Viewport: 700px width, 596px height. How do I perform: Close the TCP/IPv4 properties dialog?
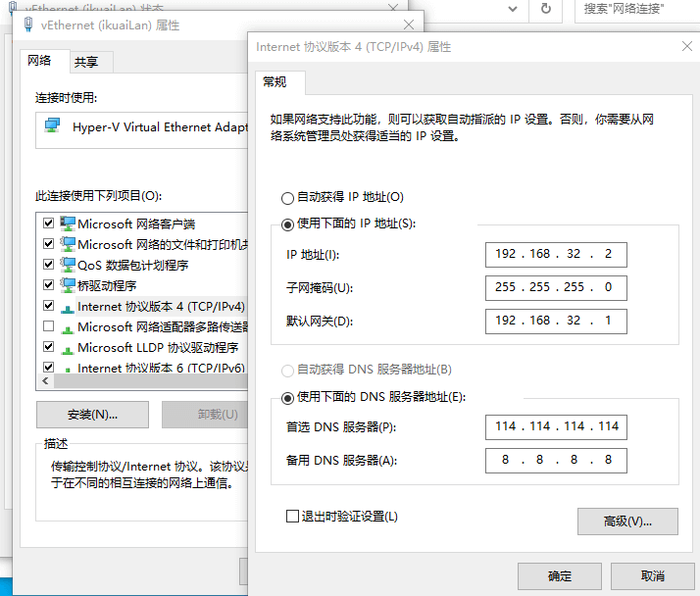pos(687,46)
